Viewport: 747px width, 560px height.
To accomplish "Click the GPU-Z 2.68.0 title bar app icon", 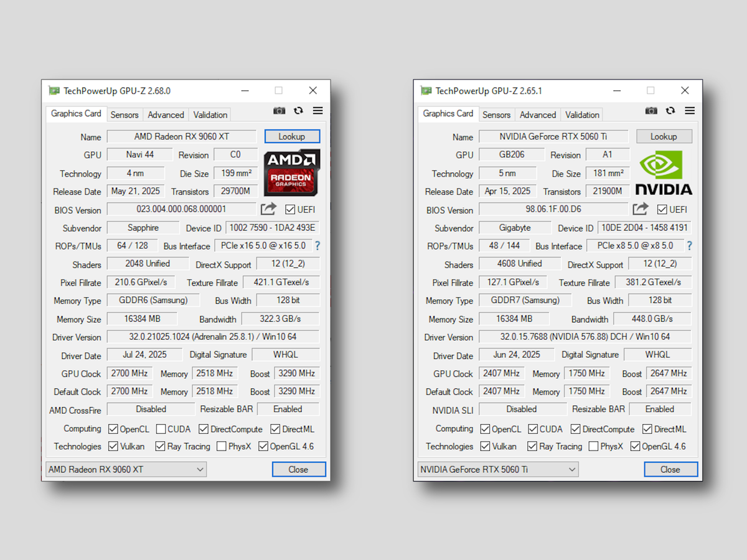I will pyautogui.click(x=54, y=91).
